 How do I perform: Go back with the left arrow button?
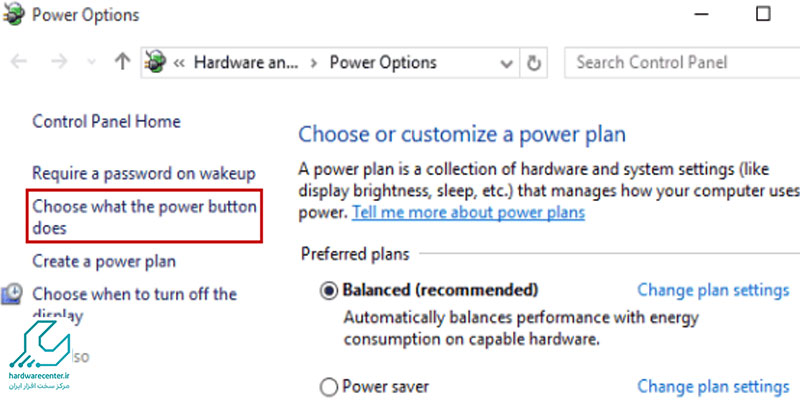coord(19,62)
